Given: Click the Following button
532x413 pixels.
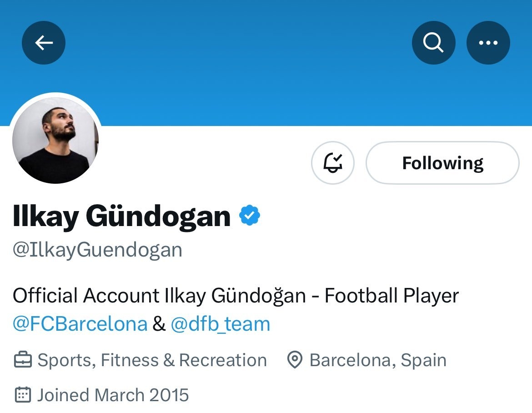Looking at the screenshot, I should coord(442,163).
